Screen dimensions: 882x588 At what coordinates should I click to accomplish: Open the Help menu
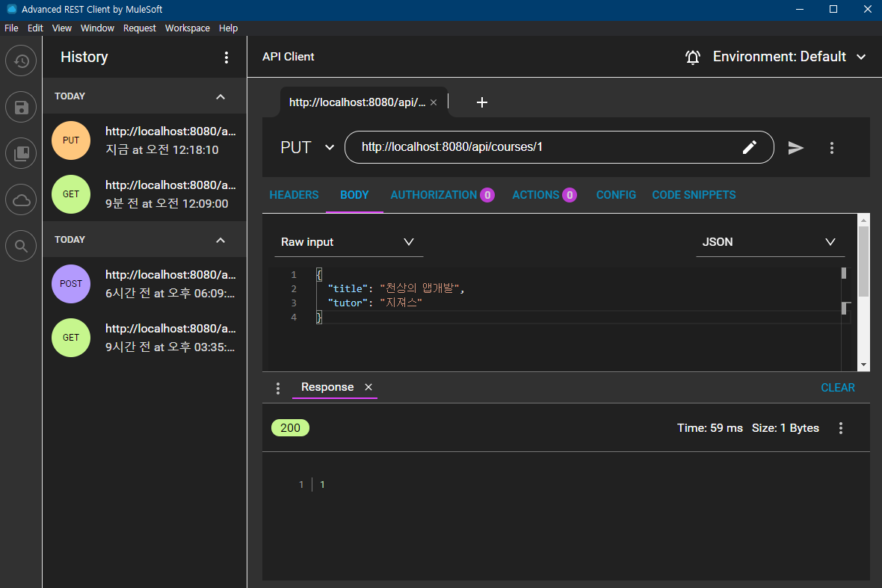(x=229, y=28)
